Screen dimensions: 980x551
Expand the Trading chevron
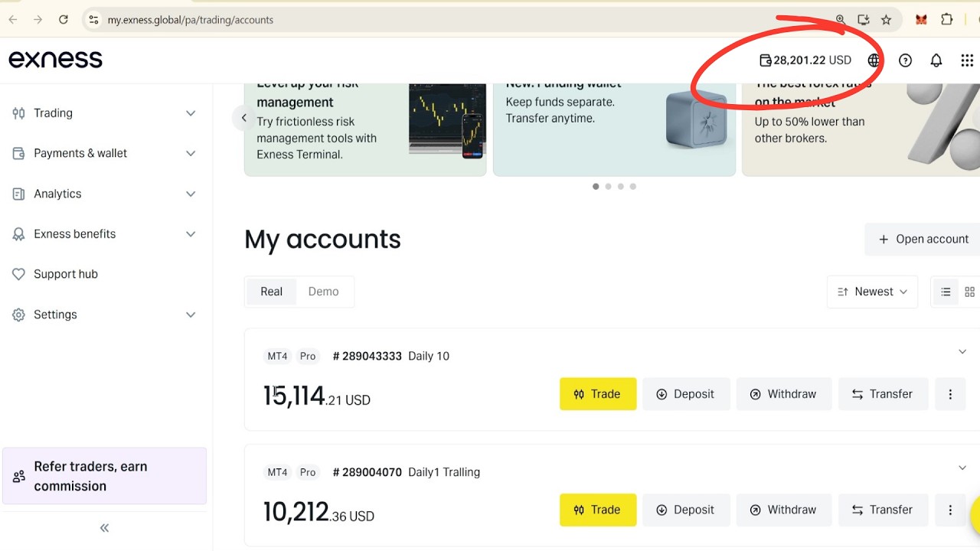pos(191,113)
